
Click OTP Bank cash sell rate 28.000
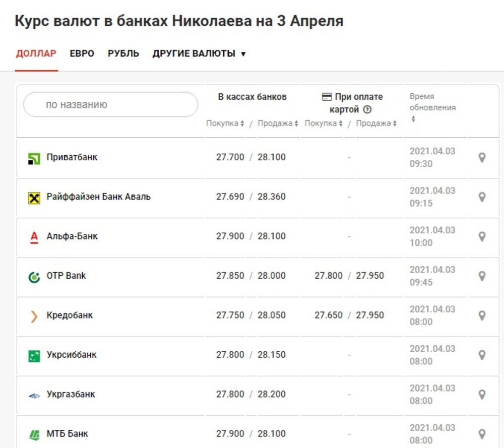(x=271, y=276)
